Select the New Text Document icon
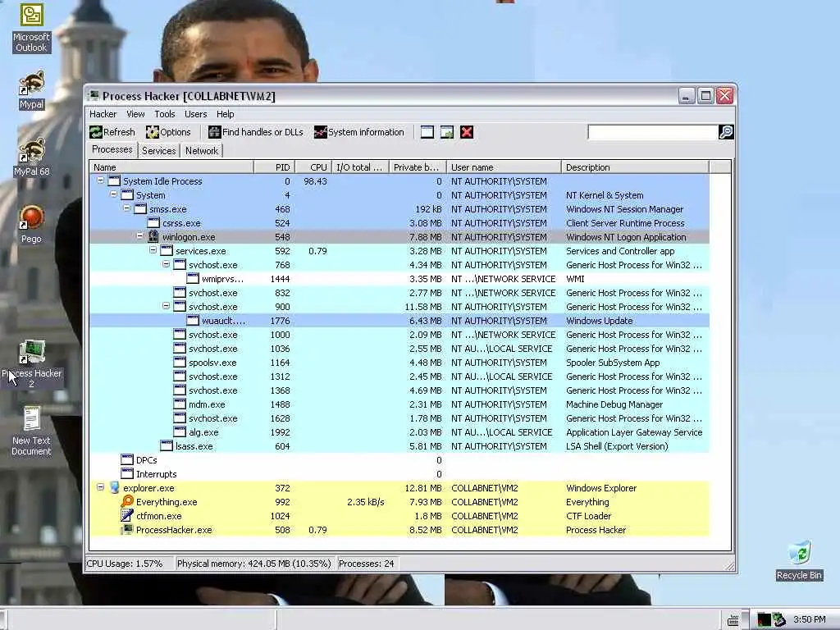 point(32,431)
